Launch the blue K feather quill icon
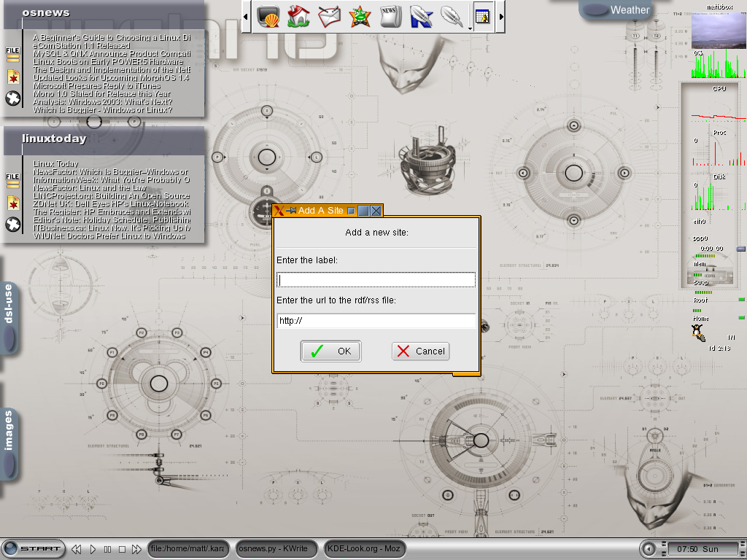747x560 pixels. click(x=421, y=16)
